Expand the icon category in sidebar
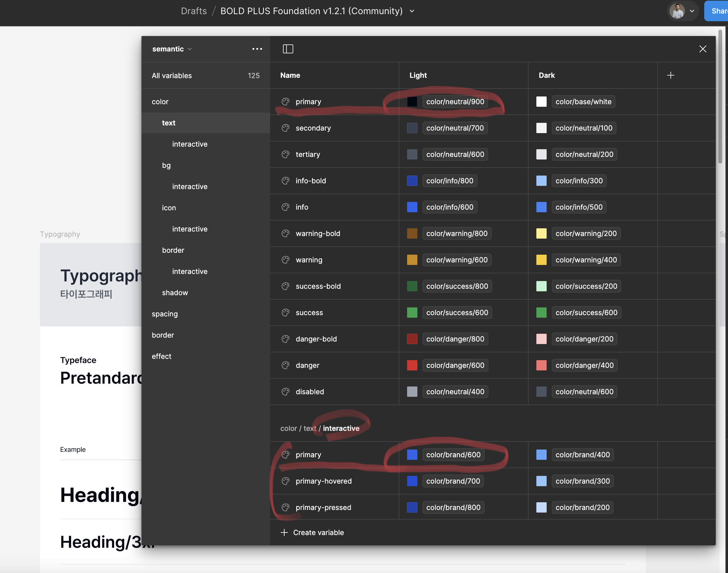Screen dimensions: 728x573 168,207
